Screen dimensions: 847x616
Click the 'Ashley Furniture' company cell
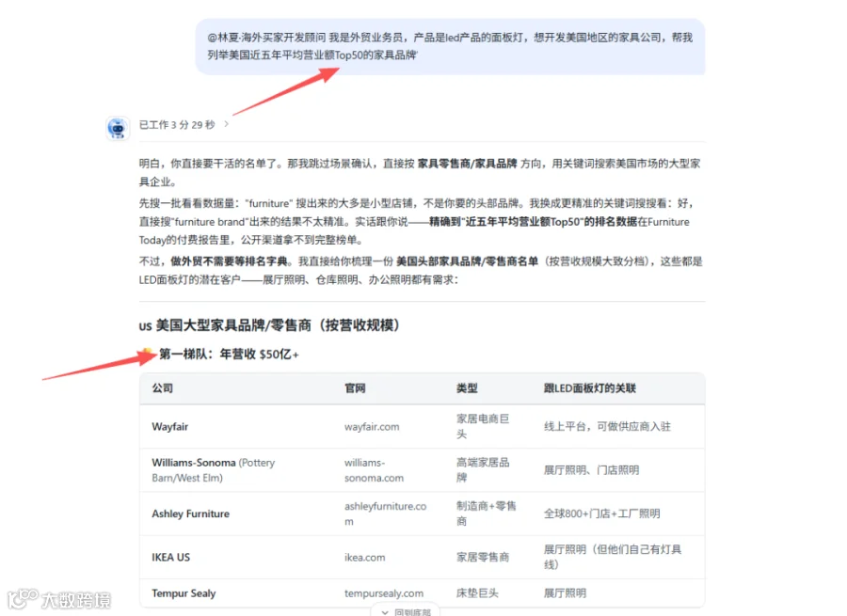click(x=190, y=513)
